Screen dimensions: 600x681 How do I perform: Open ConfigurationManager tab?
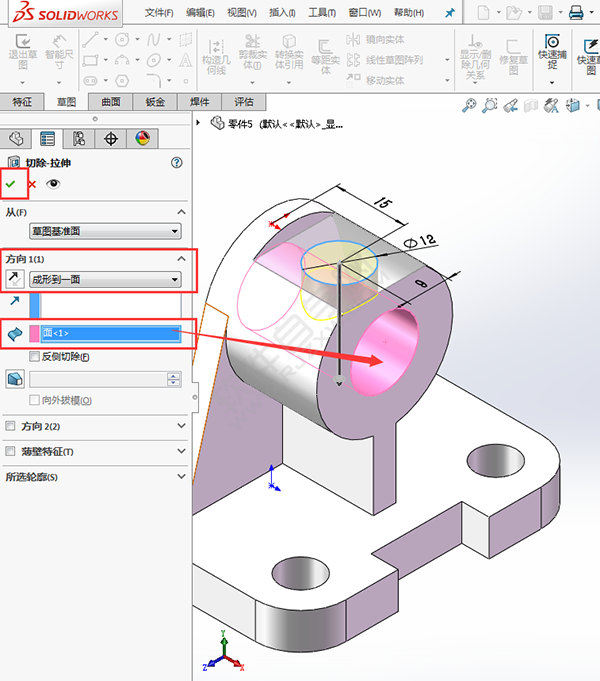coord(79,139)
